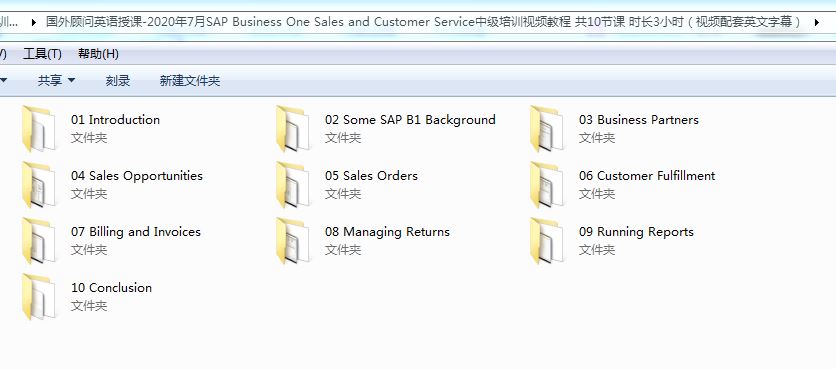836x369 pixels.
Task: Select the '01 Introduction' name label
Action: coord(115,120)
